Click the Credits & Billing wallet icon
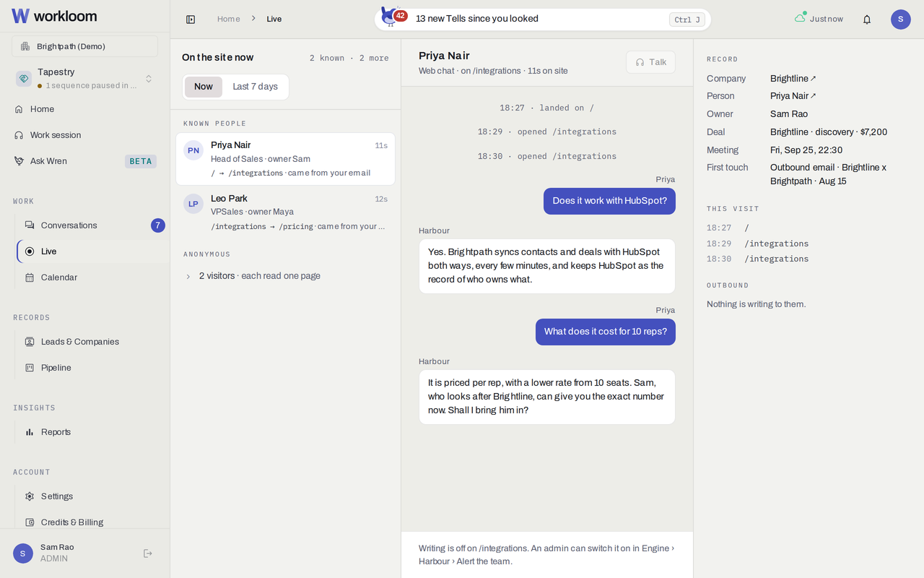Image resolution: width=924 pixels, height=578 pixels. pos(30,522)
